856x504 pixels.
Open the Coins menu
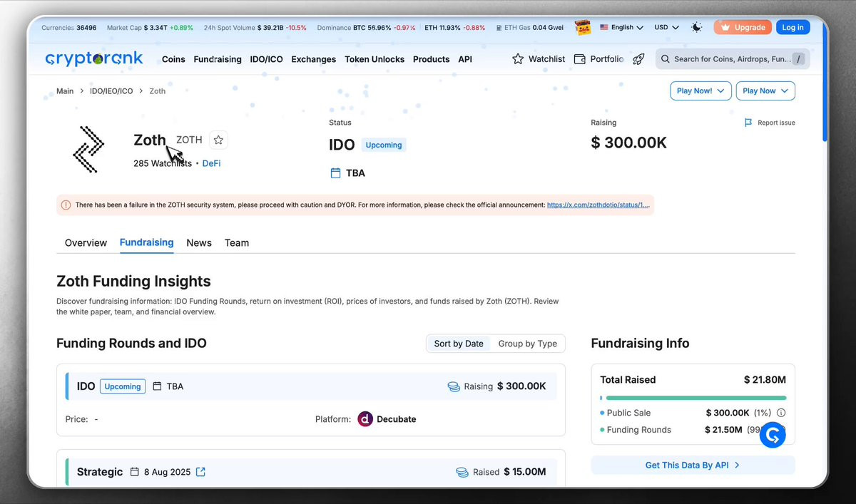[x=173, y=59]
